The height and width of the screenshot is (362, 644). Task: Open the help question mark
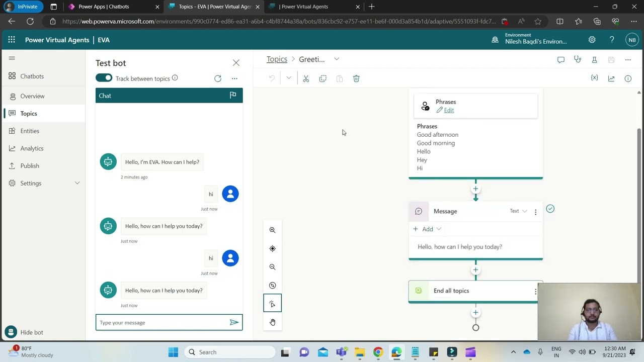pos(612,40)
